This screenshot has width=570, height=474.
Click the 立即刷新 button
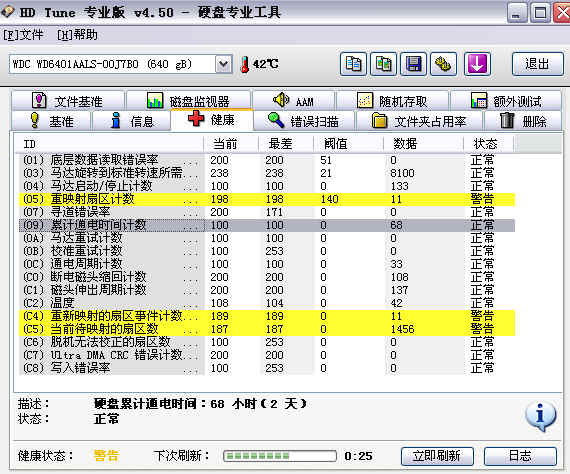click(437, 456)
